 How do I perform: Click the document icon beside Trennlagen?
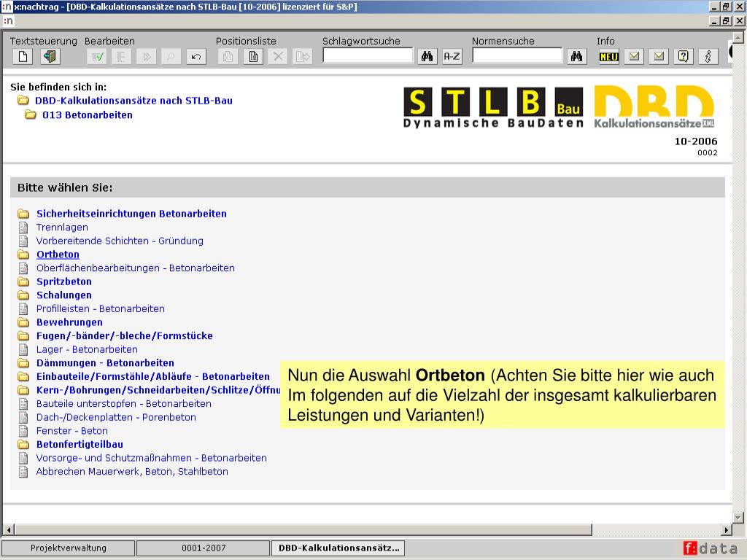tap(23, 227)
